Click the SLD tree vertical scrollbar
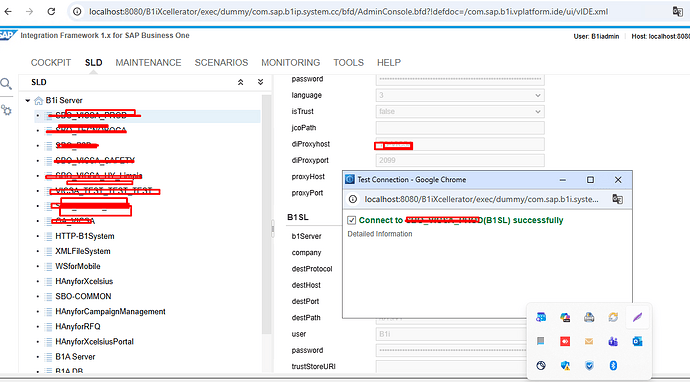The width and height of the screenshot is (690, 382). click(x=266, y=213)
